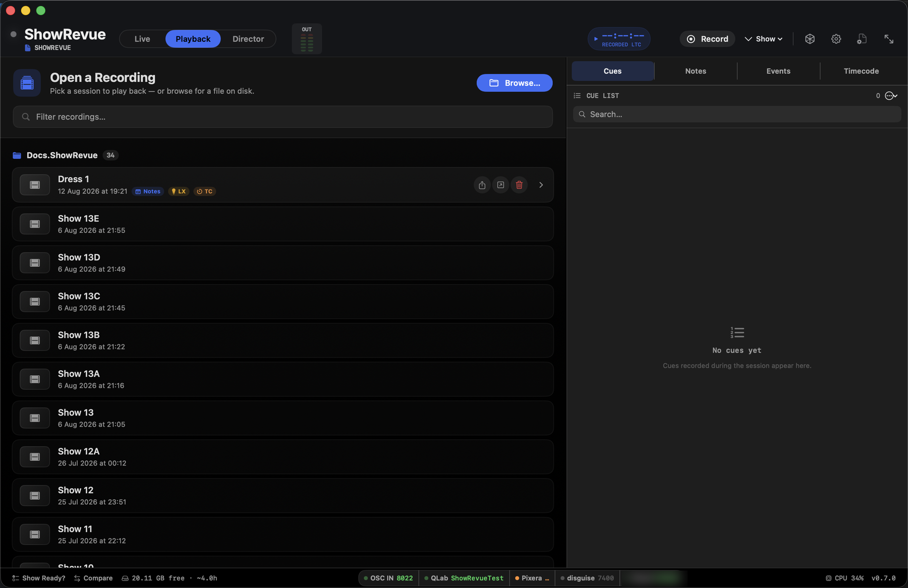Click the film icon for Show 13E
This screenshot has height=588, width=908.
(x=35, y=224)
